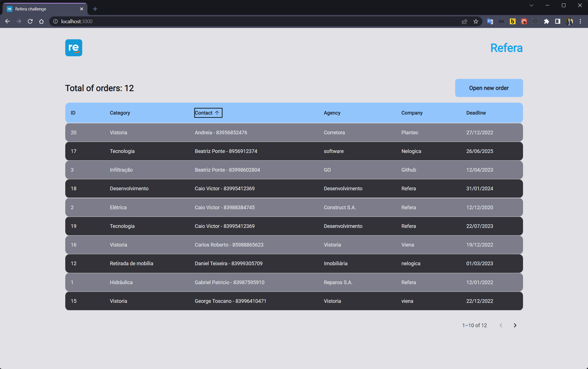Open the Extensions puzzle-piece icon
The image size is (588, 369).
coord(546,21)
